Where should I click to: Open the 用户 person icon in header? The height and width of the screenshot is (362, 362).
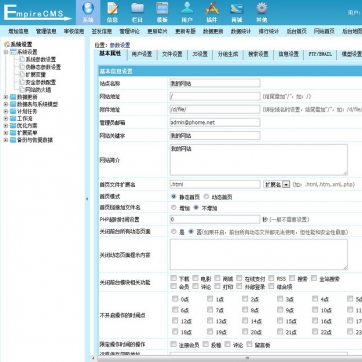coord(187,9)
